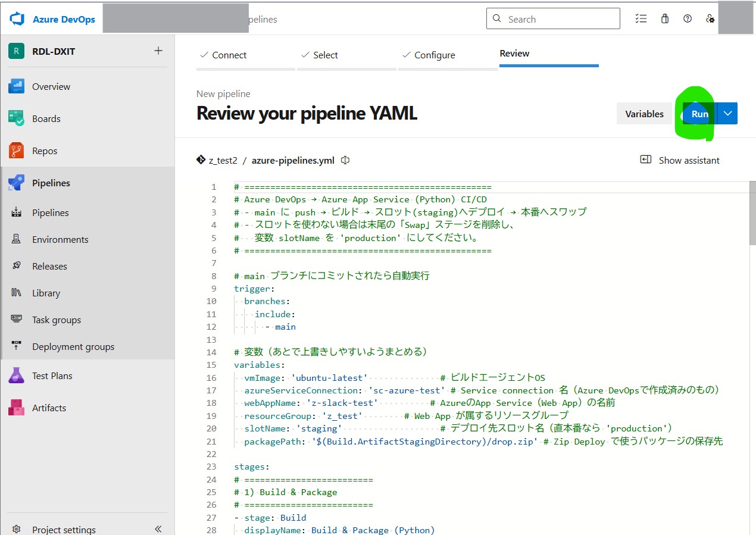Image resolution: width=756 pixels, height=535 pixels.
Task: Expand the dropdown arrow next to Run
Action: [x=727, y=114]
